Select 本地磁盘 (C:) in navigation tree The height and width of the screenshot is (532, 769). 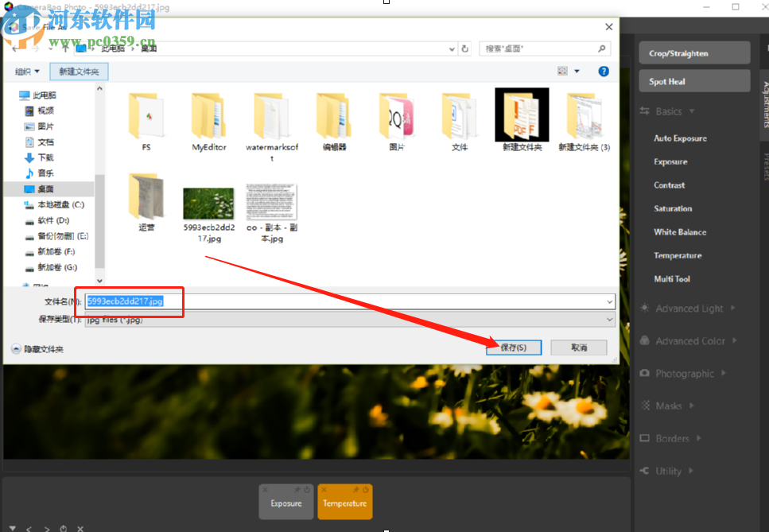55,204
